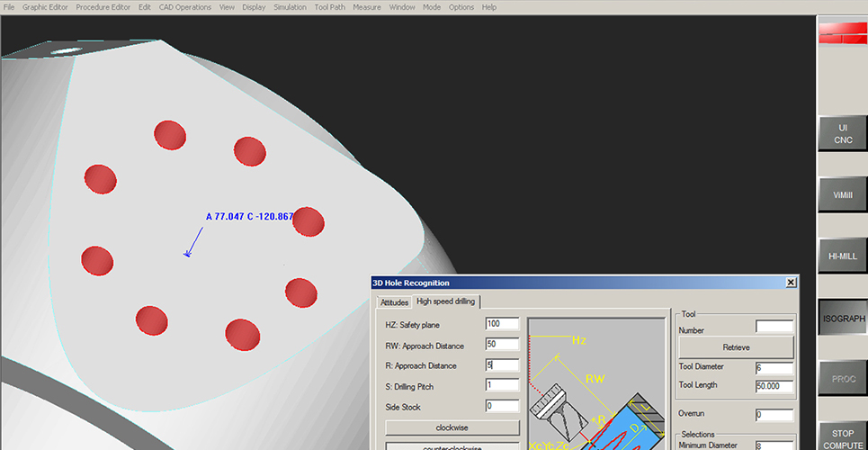Click the blue attitude direction arrow
Screen dimensions: 868x450
193,242
